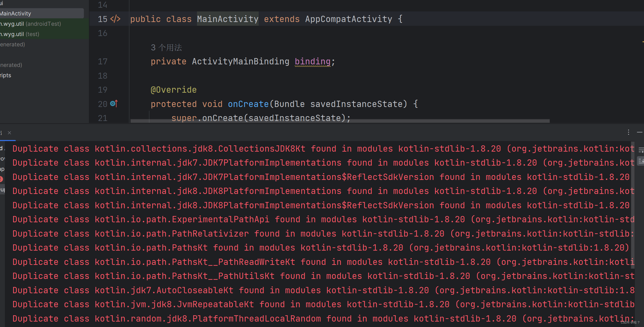Click the jdk7.JDK7PlatformImplementations error line without ReflectSdkVersion

(x=324, y=163)
